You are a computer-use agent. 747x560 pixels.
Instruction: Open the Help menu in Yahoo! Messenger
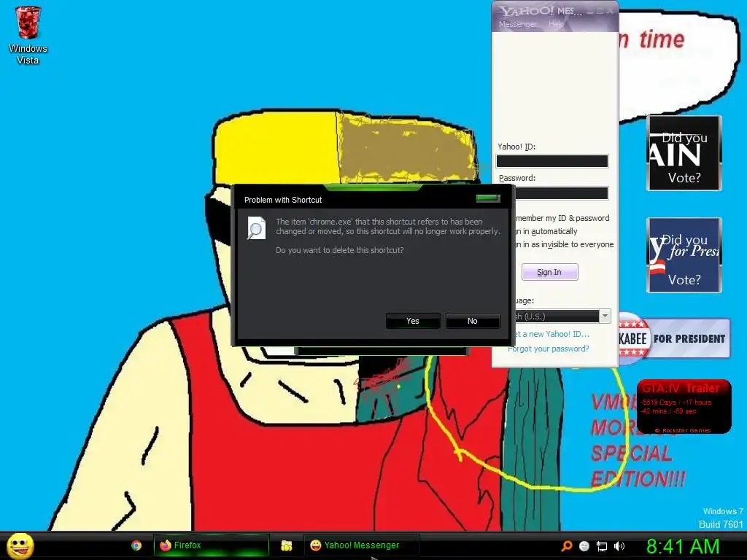click(x=556, y=24)
